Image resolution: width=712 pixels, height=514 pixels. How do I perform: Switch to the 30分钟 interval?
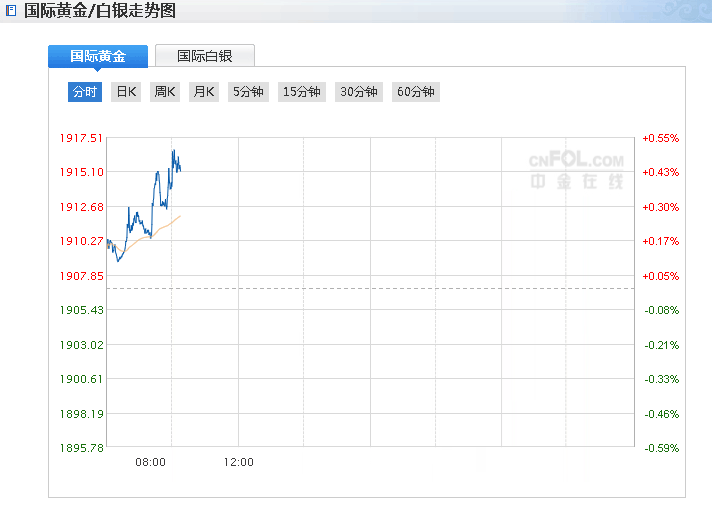pos(359,92)
